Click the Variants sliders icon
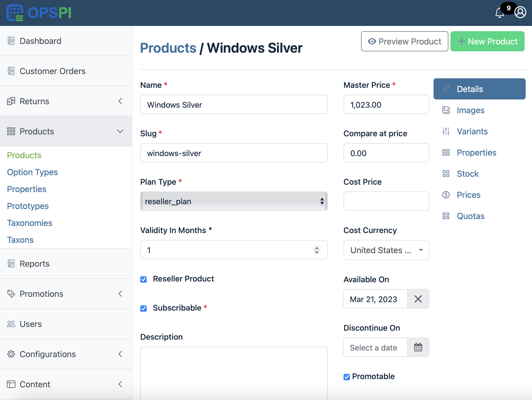 tap(446, 131)
